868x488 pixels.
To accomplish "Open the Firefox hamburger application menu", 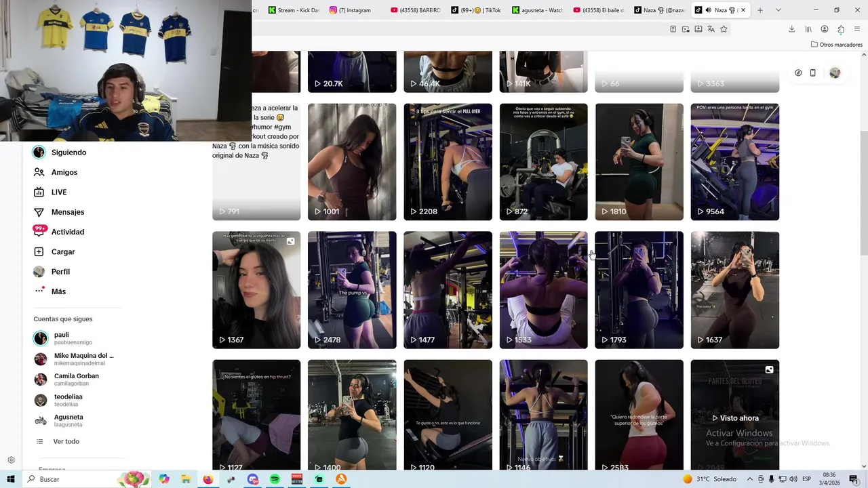I will (x=857, y=29).
